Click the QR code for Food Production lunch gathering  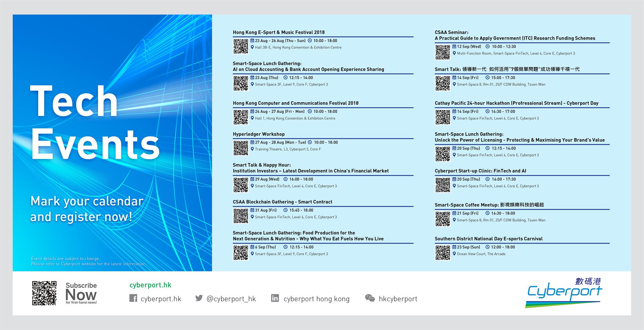tap(240, 253)
